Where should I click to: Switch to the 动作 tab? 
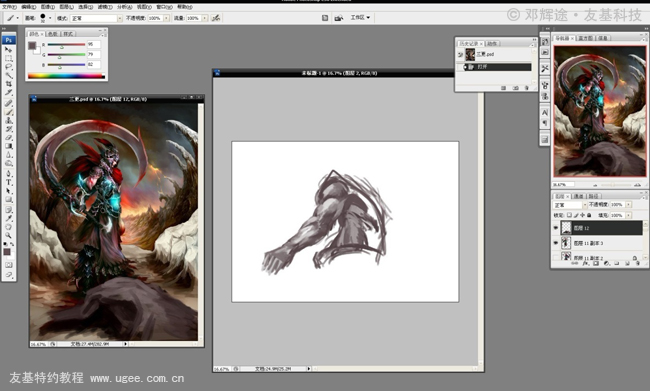pyautogui.click(x=492, y=44)
